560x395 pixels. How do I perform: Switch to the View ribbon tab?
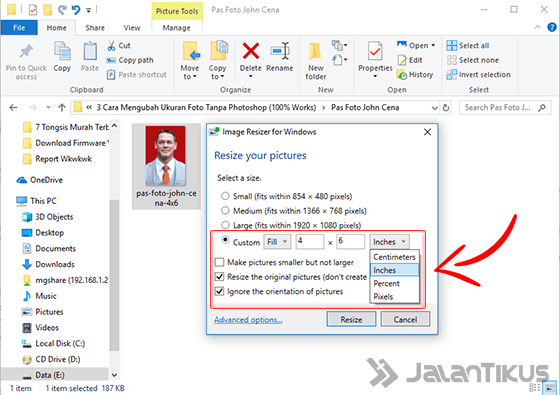132,28
